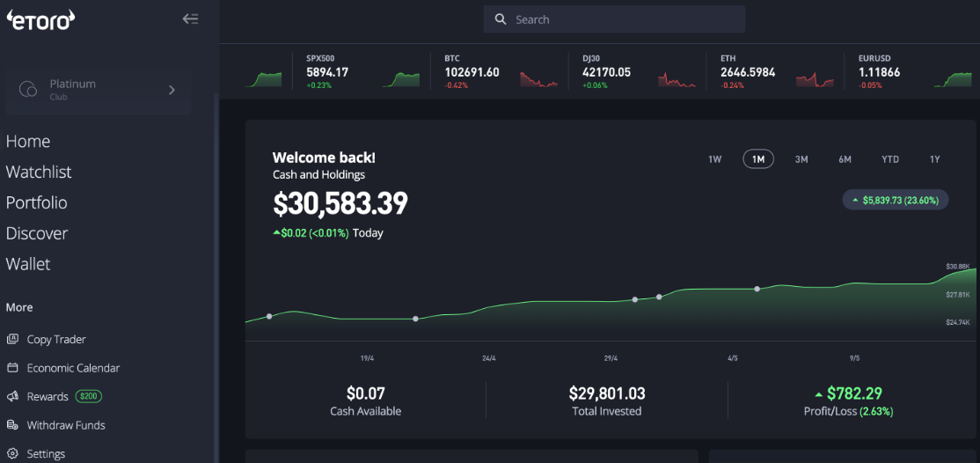Open Settings link
Viewport: 980px width, 463px height.
click(46, 453)
